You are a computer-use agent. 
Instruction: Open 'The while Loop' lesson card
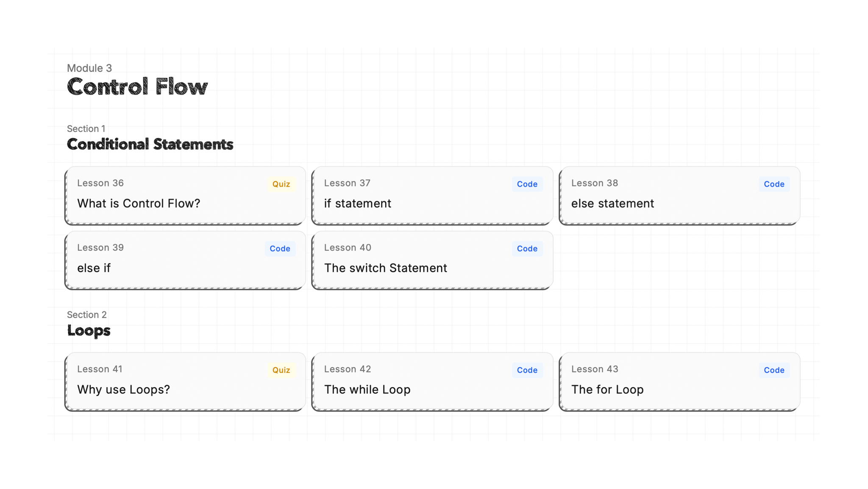click(431, 382)
